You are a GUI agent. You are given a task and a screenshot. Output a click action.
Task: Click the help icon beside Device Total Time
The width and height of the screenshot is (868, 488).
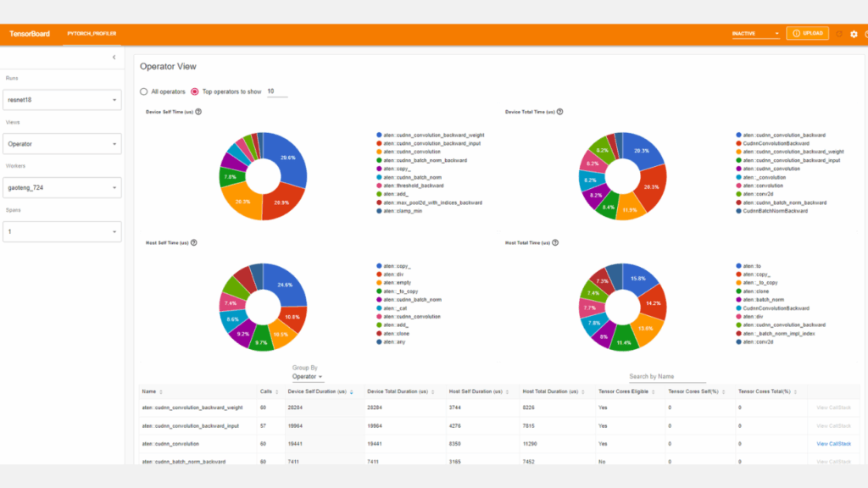pos(559,112)
